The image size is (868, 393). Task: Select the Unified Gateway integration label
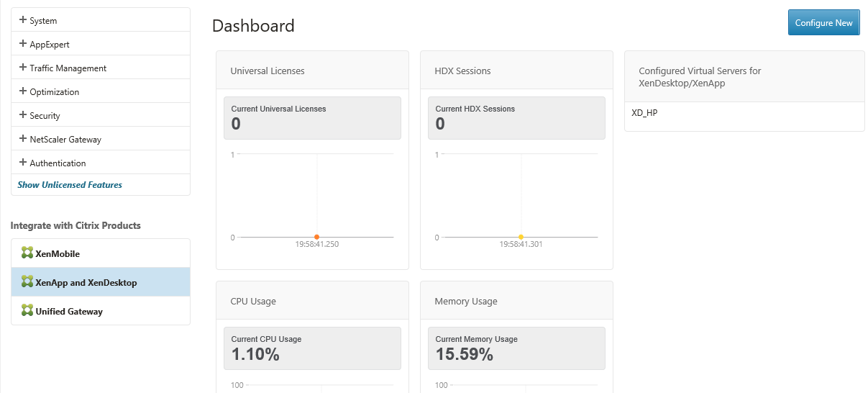pyautogui.click(x=69, y=312)
